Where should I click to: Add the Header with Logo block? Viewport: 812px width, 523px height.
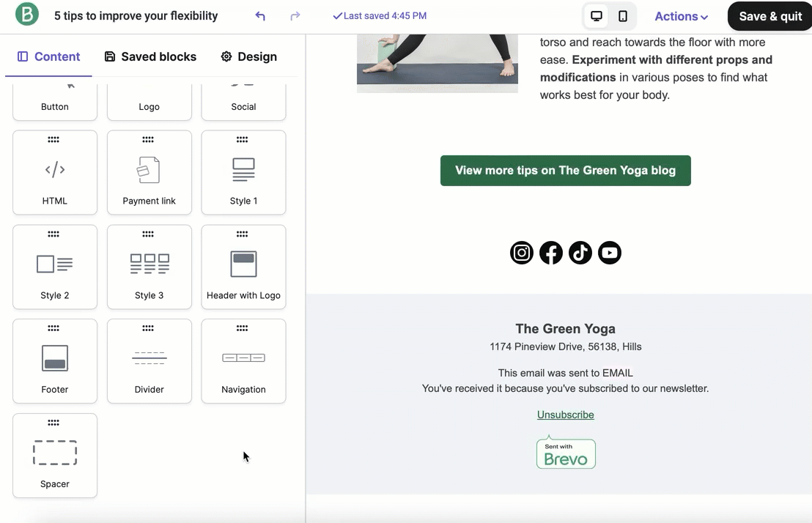pos(243,267)
